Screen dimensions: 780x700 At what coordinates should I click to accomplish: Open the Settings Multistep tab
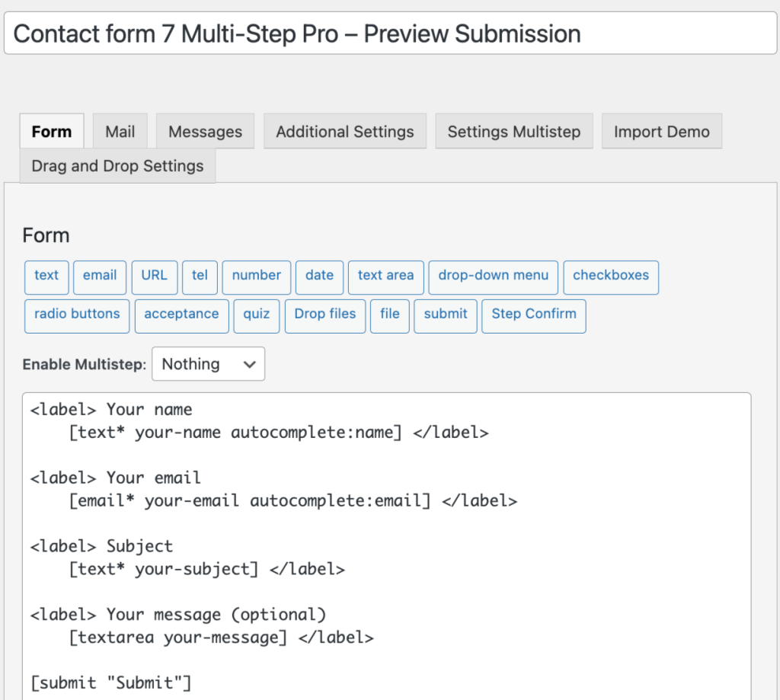pos(513,131)
